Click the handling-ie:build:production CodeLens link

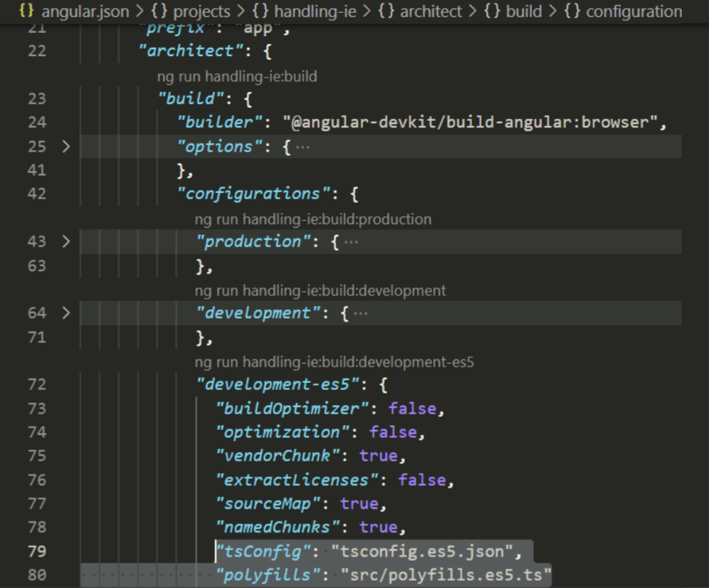[x=313, y=219]
